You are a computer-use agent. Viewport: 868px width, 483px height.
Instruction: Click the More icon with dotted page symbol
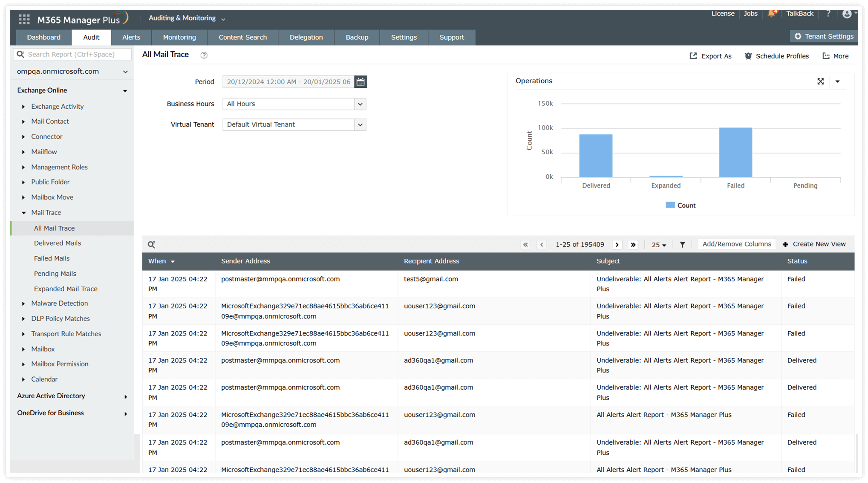click(826, 55)
